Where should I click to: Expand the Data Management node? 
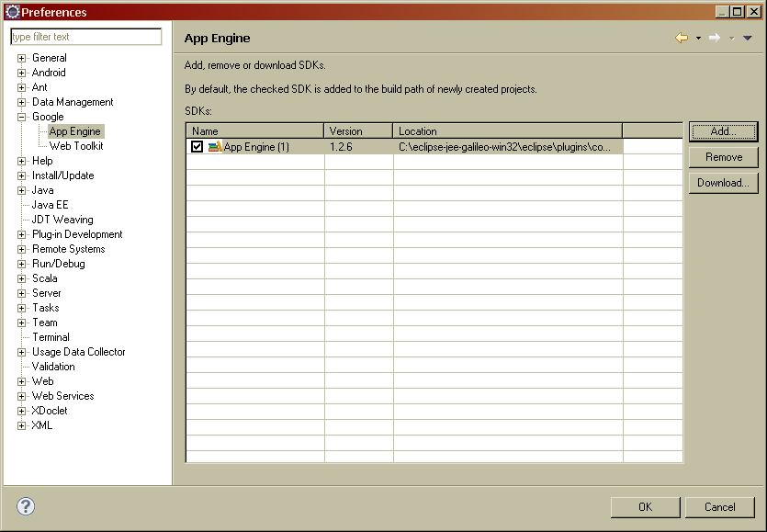point(21,102)
